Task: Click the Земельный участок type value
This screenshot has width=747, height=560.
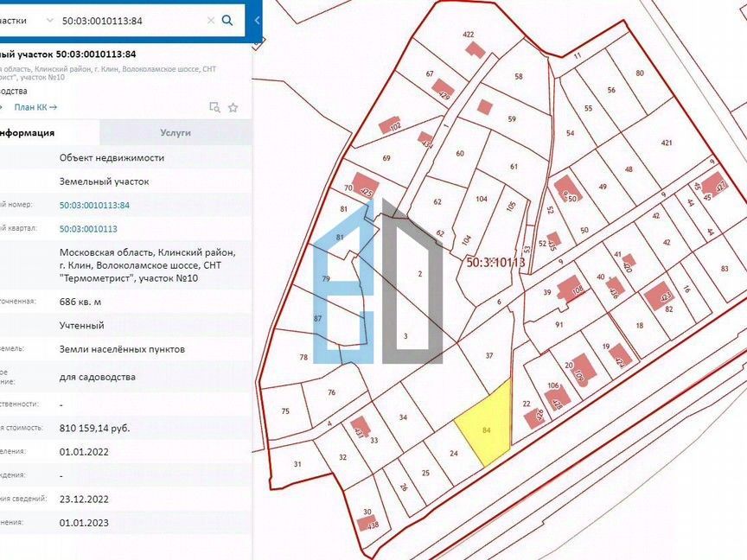Action: coord(104,181)
